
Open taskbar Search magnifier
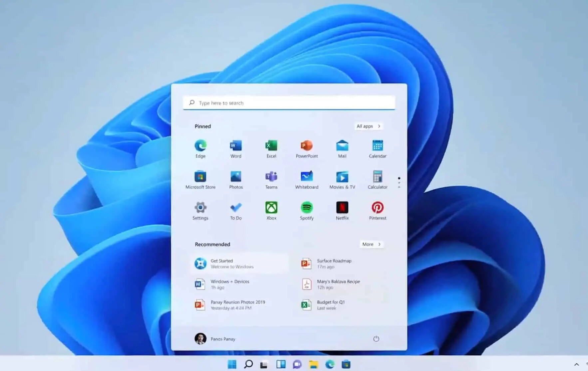click(248, 364)
